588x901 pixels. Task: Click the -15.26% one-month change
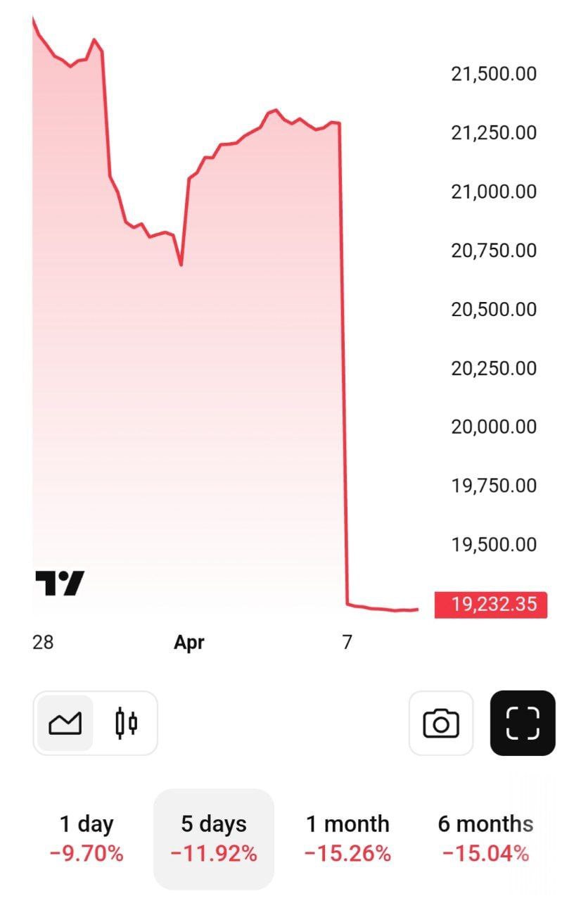pyautogui.click(x=347, y=854)
